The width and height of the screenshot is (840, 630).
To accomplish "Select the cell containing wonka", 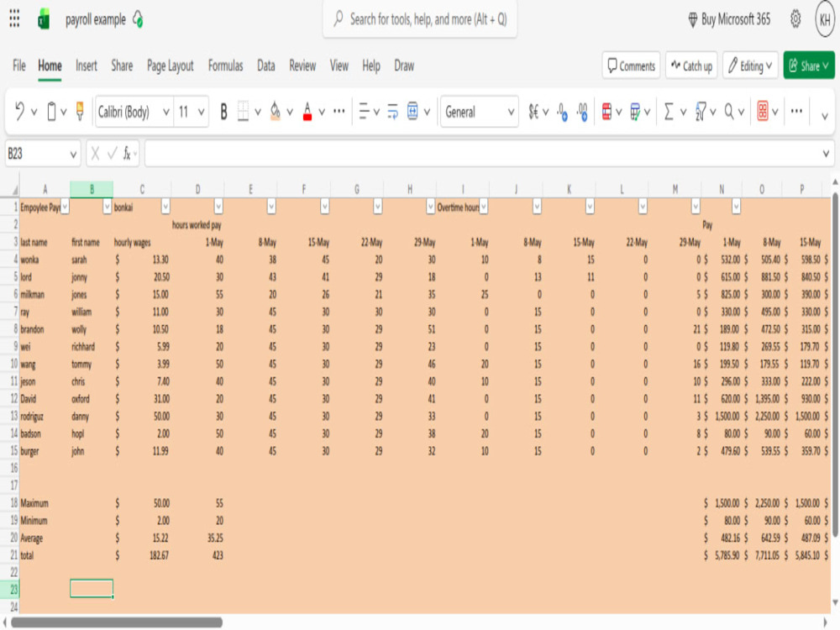I will tap(45, 260).
